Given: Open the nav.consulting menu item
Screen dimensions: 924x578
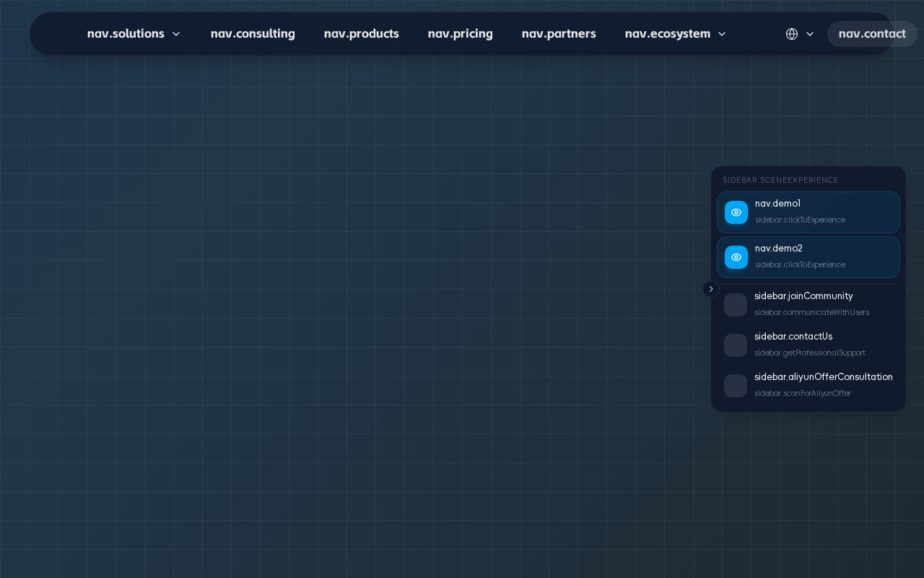Looking at the screenshot, I should point(253,34).
